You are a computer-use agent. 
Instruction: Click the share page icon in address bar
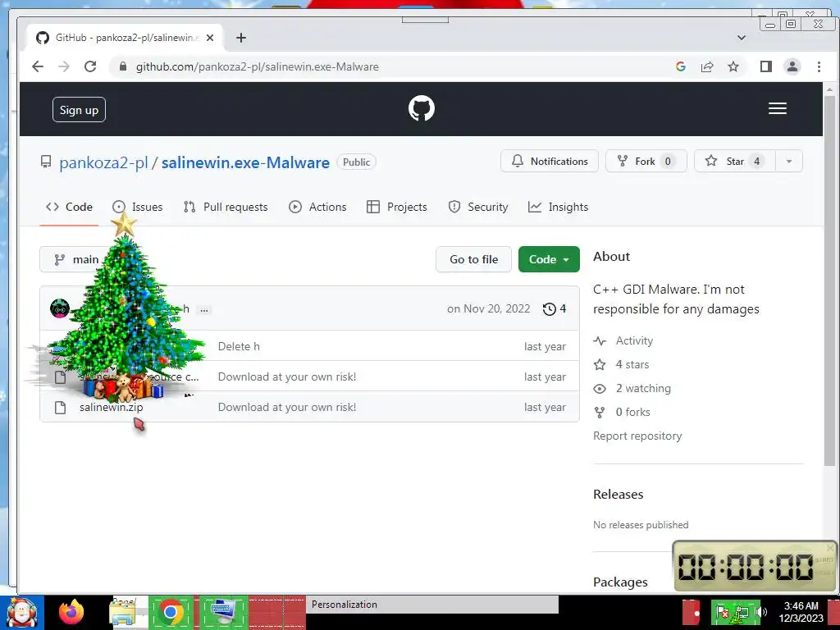pyautogui.click(x=707, y=66)
